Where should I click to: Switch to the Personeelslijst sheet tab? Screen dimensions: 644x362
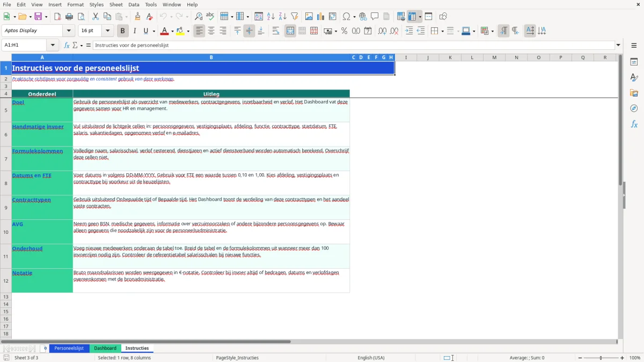[69, 348]
